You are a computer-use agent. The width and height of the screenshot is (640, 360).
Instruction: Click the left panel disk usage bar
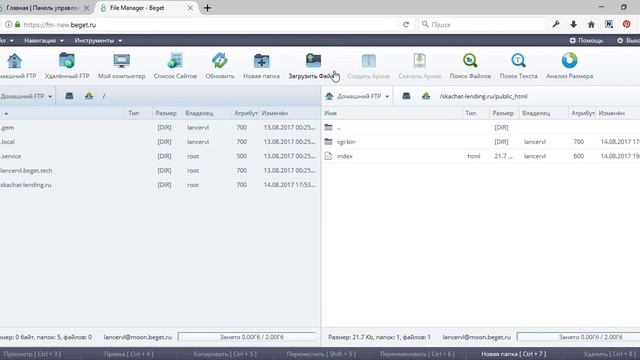pyautogui.click(x=248, y=337)
